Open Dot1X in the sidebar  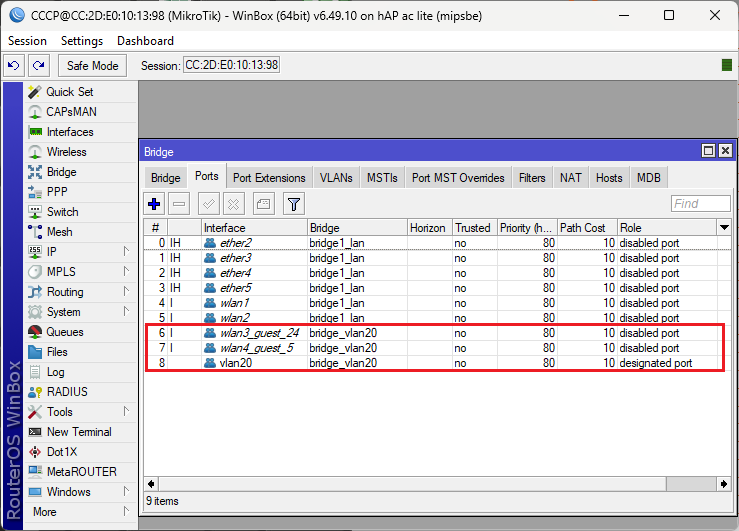tap(81, 452)
